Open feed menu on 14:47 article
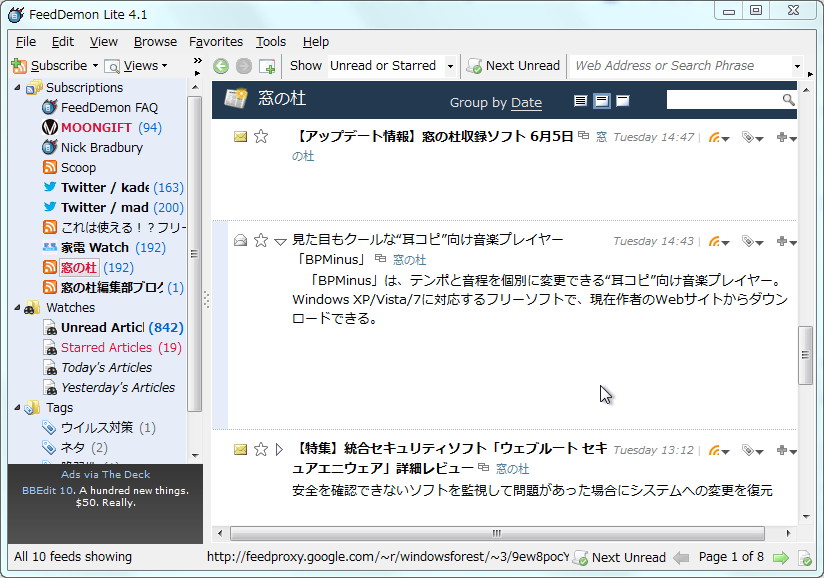The image size is (824, 578). point(718,138)
